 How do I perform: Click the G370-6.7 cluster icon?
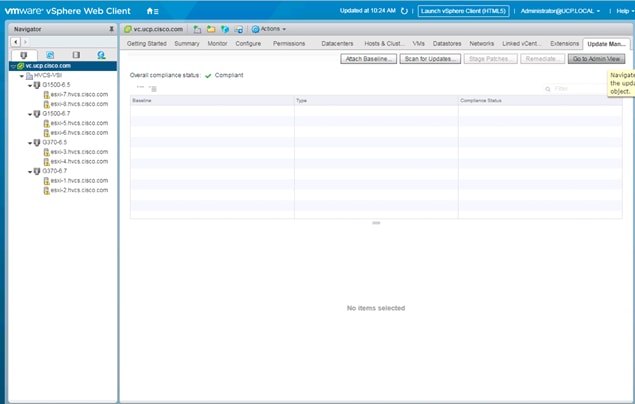[x=37, y=171]
